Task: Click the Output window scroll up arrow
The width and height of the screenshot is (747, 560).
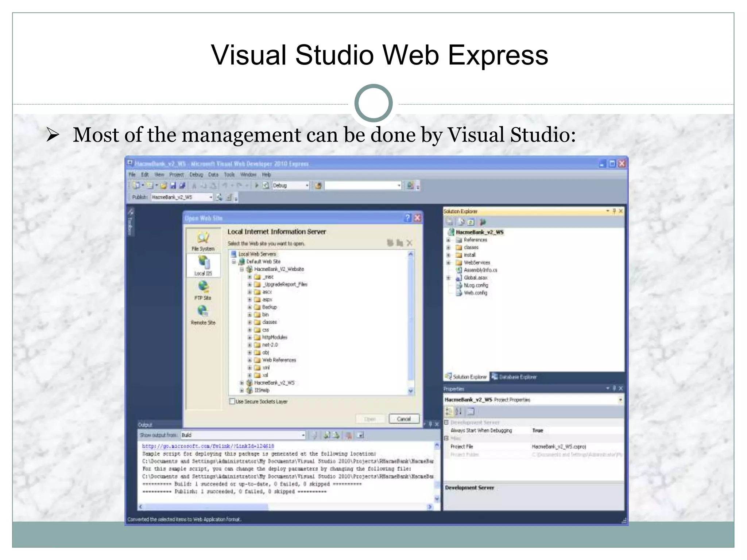Action: click(x=437, y=445)
